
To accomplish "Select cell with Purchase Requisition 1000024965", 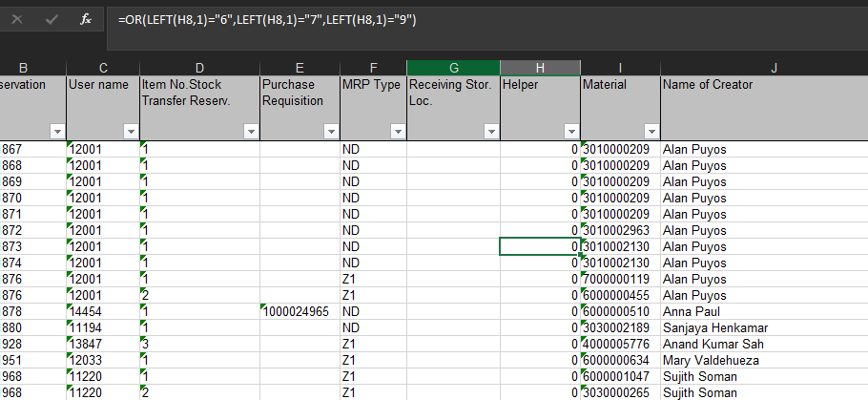I will [300, 311].
